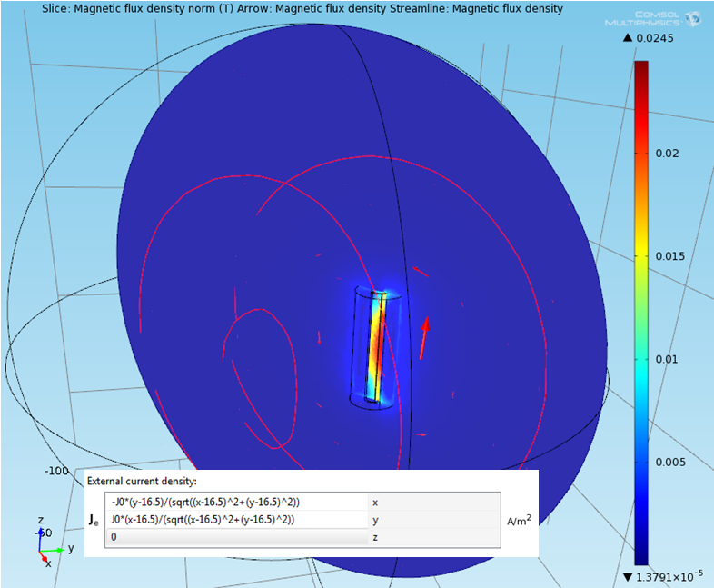This screenshot has width=714, height=588.
Task: Click the A/m² unit label
Action: (519, 521)
